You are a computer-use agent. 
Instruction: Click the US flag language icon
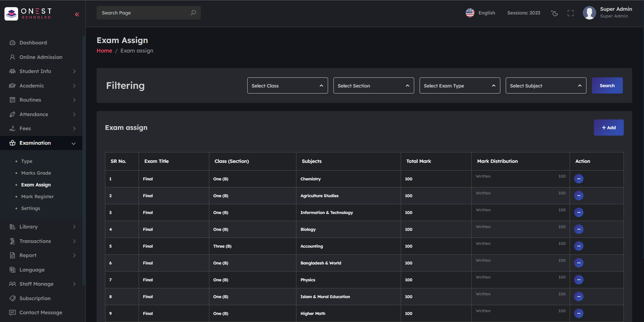pos(470,13)
